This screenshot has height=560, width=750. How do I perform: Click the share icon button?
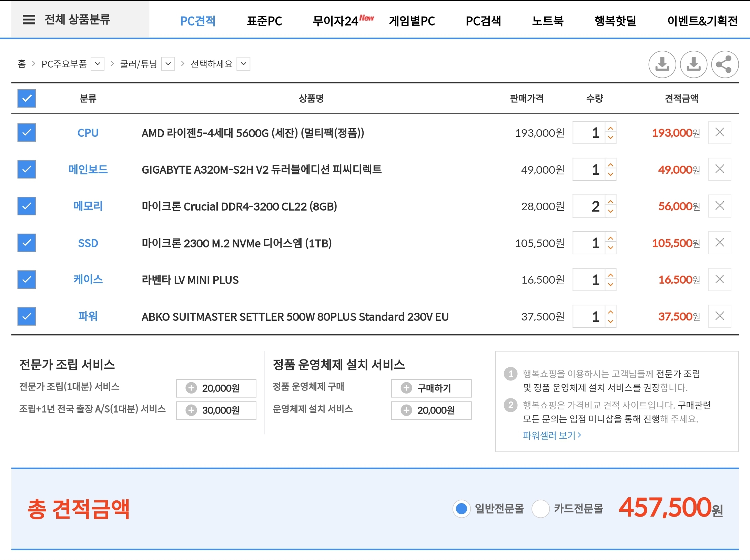(724, 64)
